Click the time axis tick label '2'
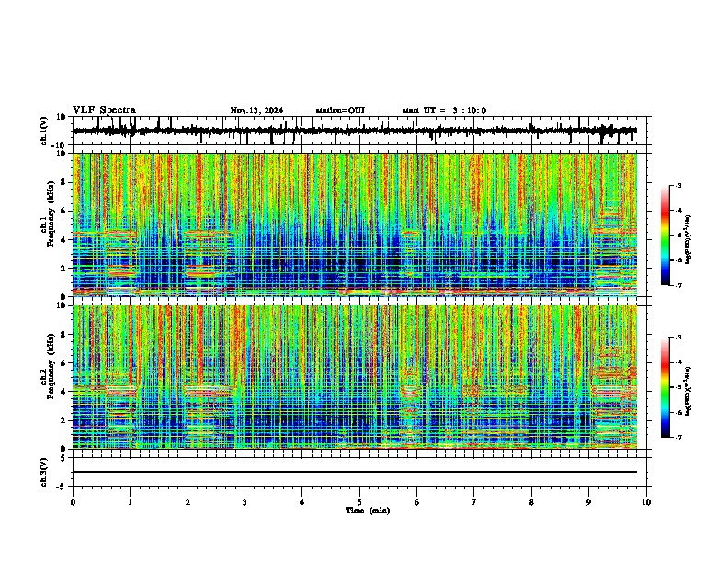The height and width of the screenshot is (563, 728). (188, 502)
